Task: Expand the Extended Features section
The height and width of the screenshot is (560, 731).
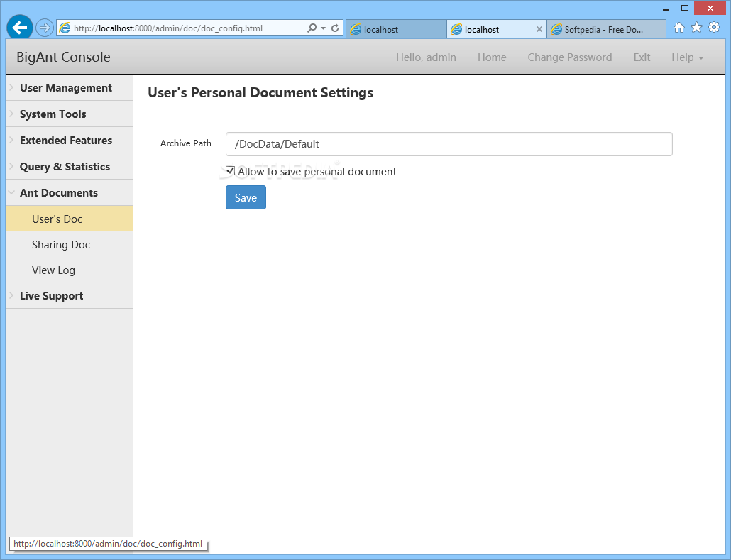Action: pyautogui.click(x=70, y=140)
